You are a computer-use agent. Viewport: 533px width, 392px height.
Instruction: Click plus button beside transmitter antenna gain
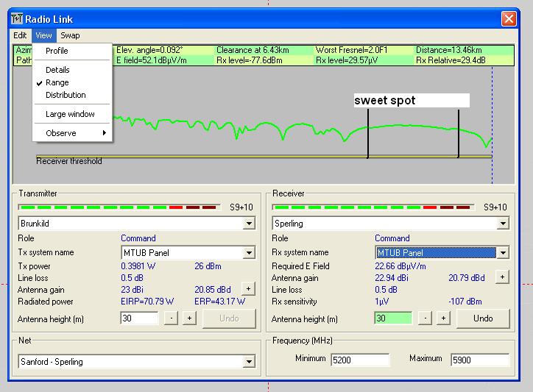tap(248, 289)
